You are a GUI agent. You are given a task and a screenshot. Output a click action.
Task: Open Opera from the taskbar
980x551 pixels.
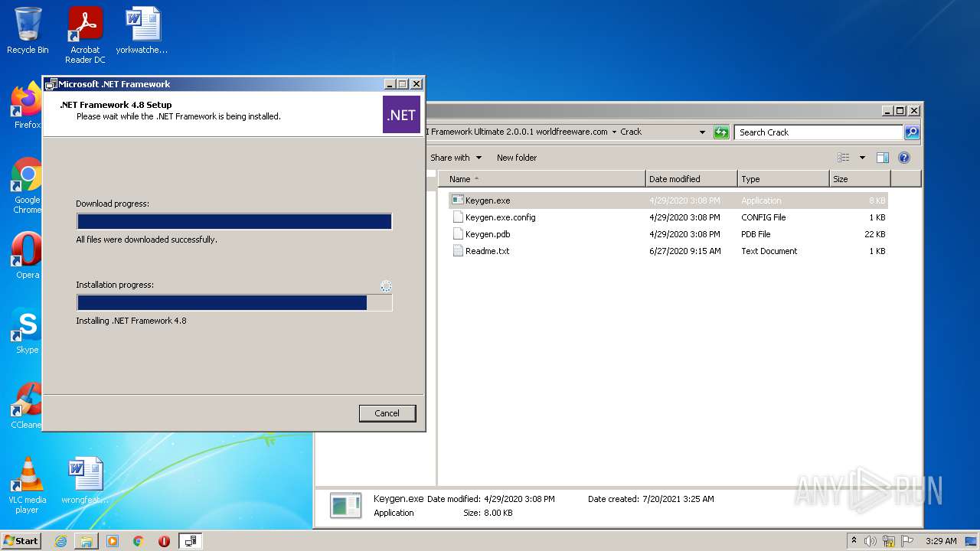tap(164, 541)
